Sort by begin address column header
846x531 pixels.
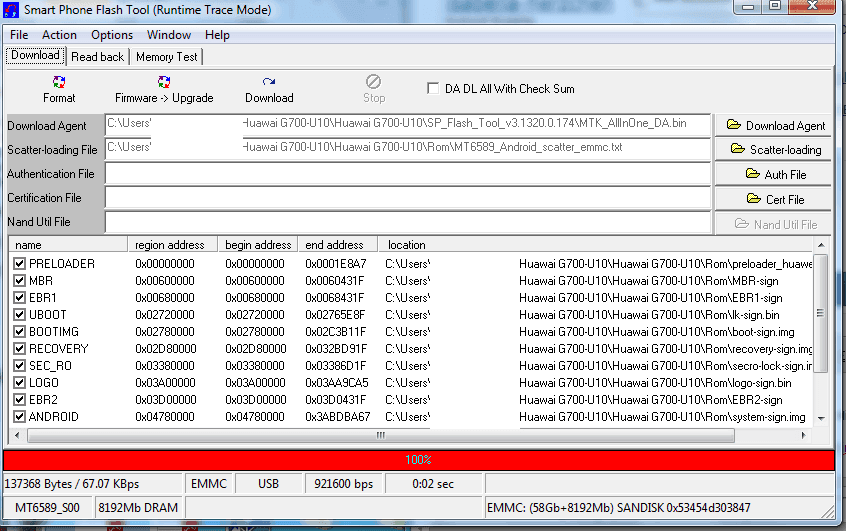point(258,245)
